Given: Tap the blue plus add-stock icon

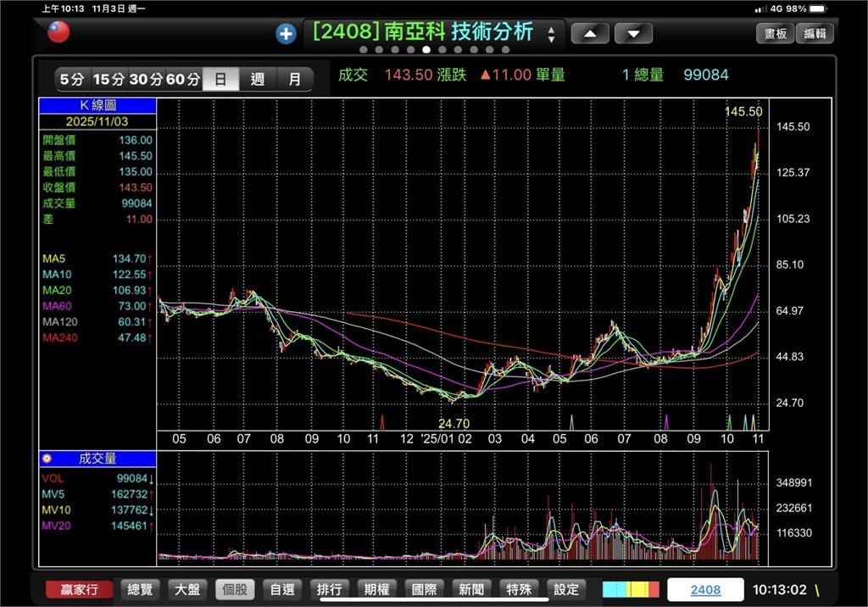Looking at the screenshot, I should tap(286, 34).
